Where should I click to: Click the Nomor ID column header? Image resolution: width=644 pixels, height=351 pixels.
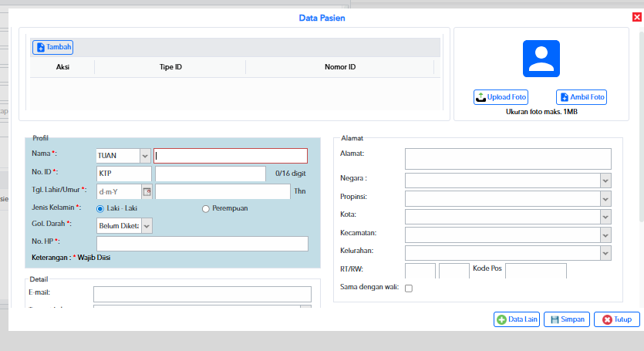(340, 67)
